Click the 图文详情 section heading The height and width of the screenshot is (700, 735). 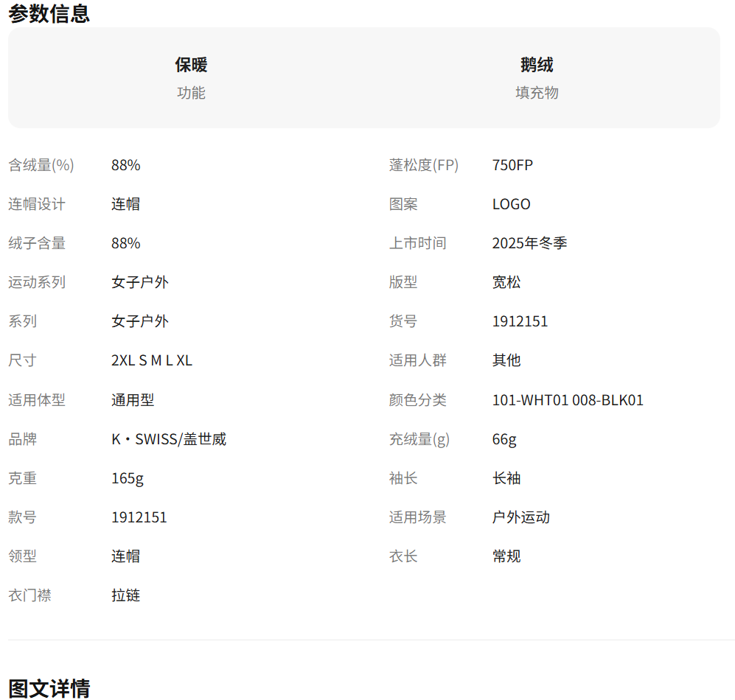pos(49,688)
